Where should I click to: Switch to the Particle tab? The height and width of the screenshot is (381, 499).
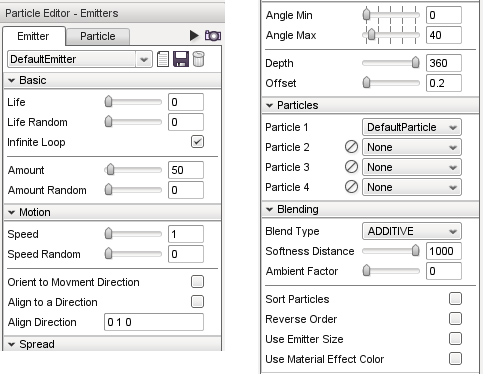click(x=98, y=36)
